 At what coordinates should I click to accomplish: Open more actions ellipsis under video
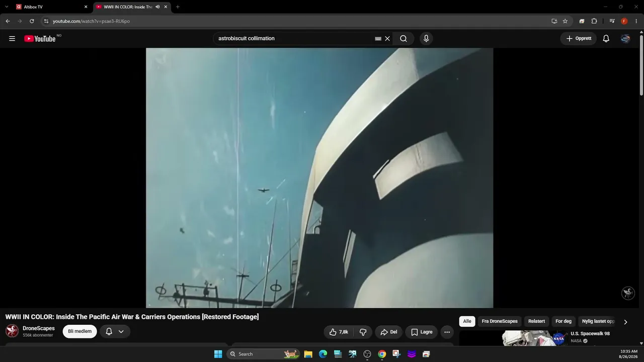(x=447, y=332)
